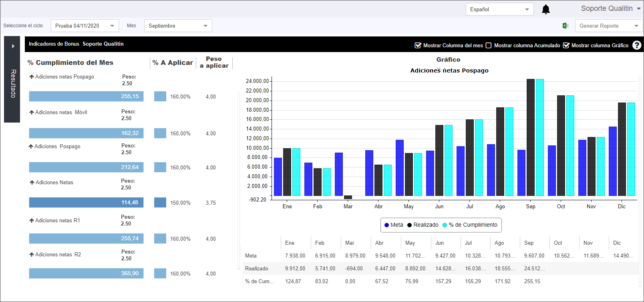
Task: Click the Adiciones Netas 114,48 progress bar
Action: coord(86,202)
